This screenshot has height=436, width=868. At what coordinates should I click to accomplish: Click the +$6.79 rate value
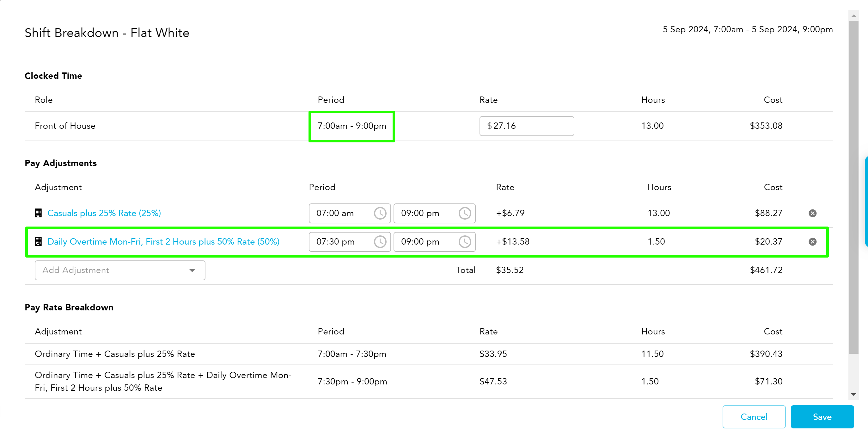click(x=510, y=213)
